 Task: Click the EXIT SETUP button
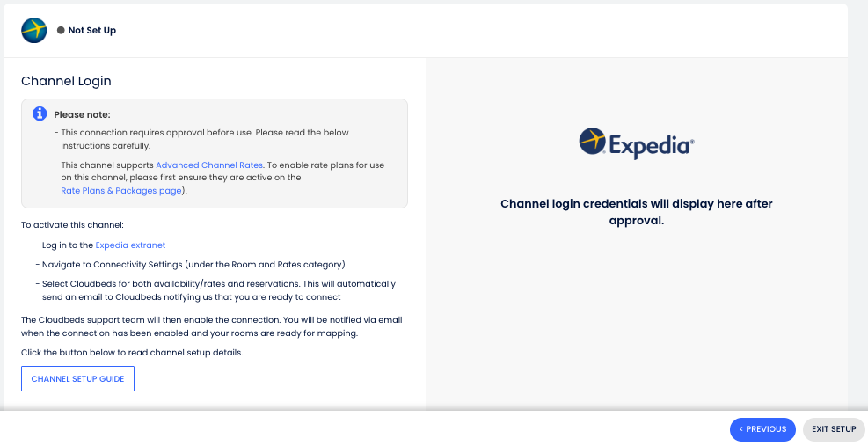coord(834,429)
